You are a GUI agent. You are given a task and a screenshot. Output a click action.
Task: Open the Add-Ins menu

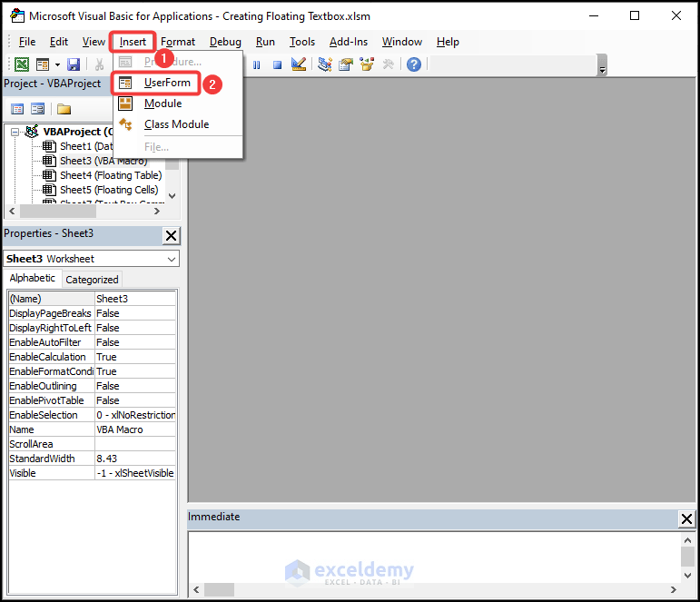[349, 42]
